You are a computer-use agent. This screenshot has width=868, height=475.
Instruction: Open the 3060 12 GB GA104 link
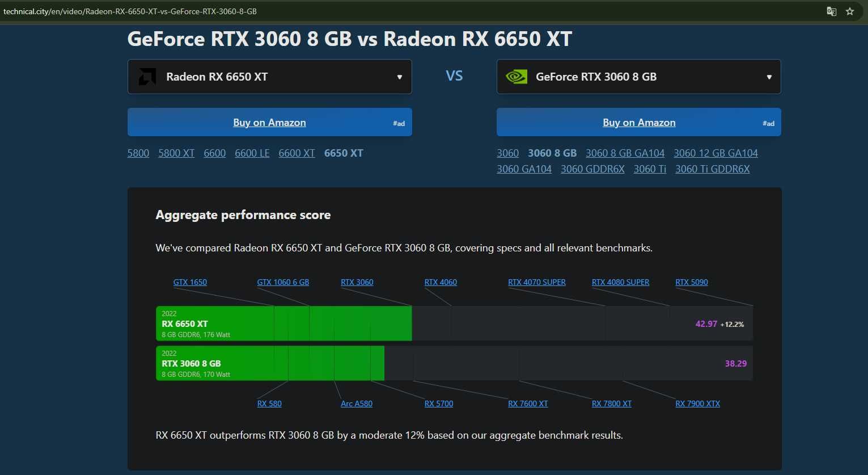(x=715, y=153)
